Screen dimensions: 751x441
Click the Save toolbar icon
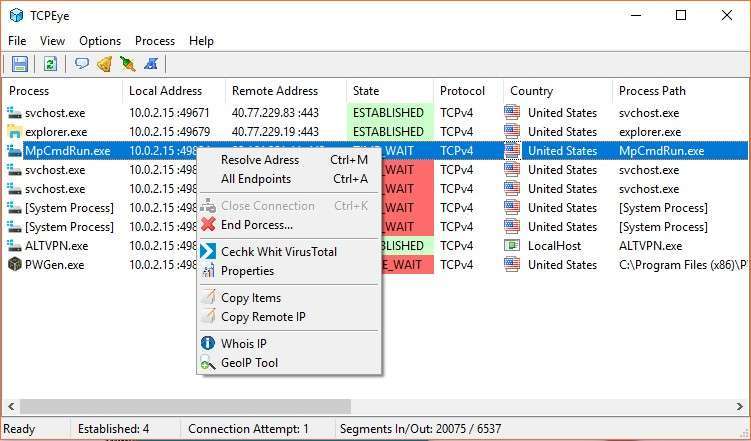click(20, 64)
